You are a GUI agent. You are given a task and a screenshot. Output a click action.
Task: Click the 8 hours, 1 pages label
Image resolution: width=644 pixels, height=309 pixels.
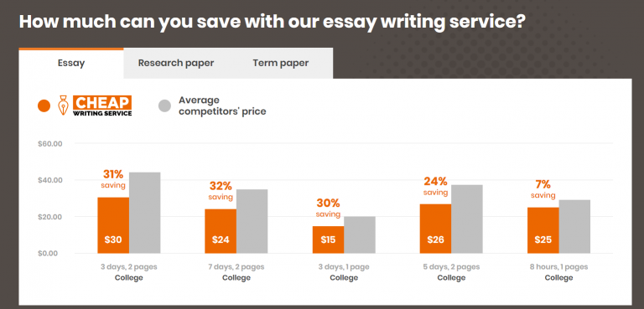[558, 267]
